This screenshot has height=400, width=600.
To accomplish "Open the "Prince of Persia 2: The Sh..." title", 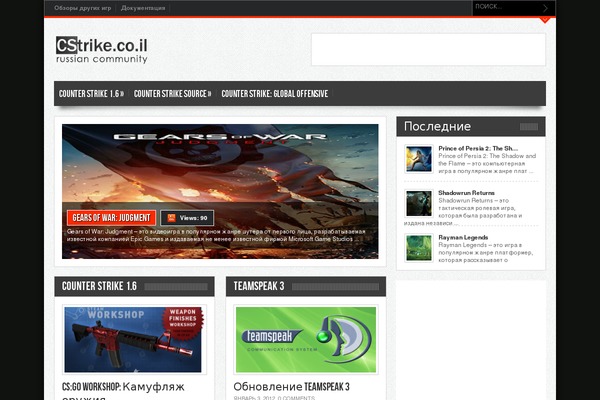I will click(x=478, y=148).
